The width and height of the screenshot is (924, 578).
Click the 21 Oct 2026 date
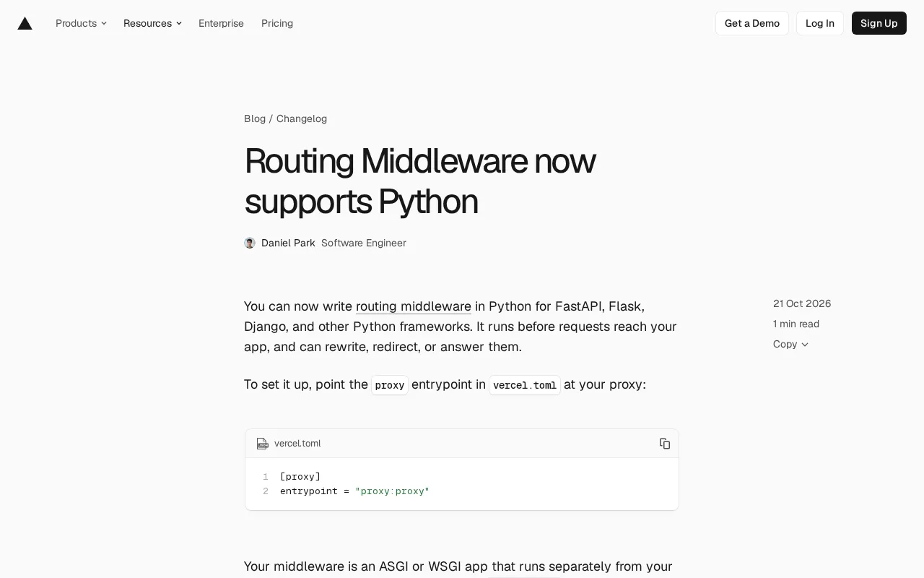click(802, 303)
